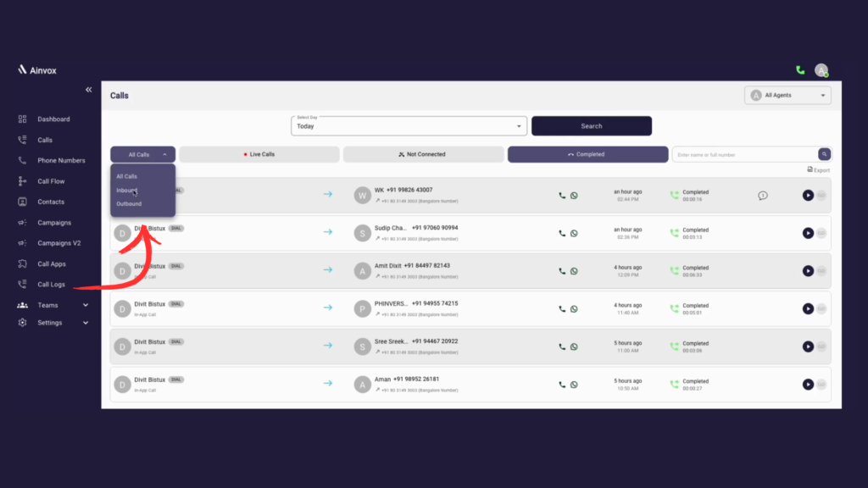Open the Select Day dropdown showing Today
This screenshot has height=488, width=868.
[x=409, y=125]
